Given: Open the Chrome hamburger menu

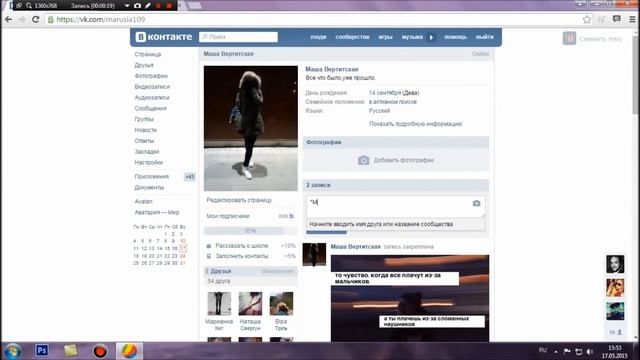Looking at the screenshot, I should point(632,20).
